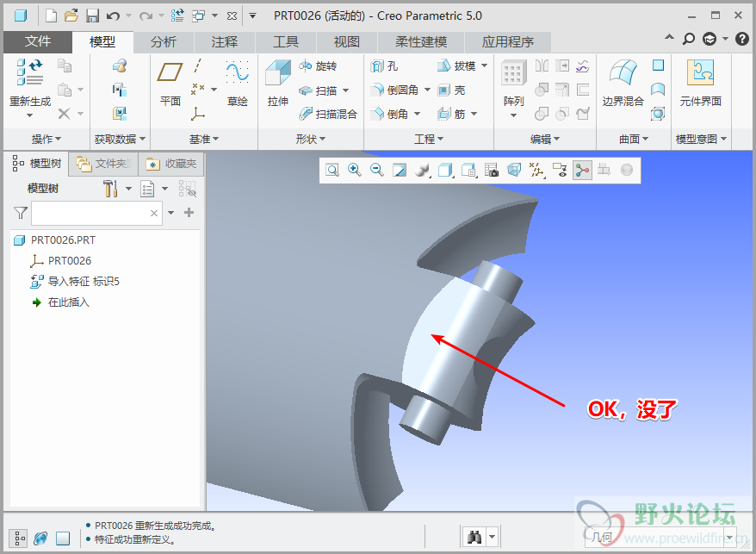
Task: Expand the Surfaces (曲面) group dropdown
Action: click(634, 139)
